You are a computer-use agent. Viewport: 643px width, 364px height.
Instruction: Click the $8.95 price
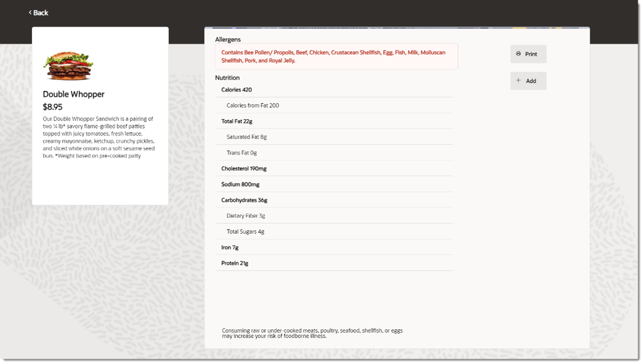(53, 107)
